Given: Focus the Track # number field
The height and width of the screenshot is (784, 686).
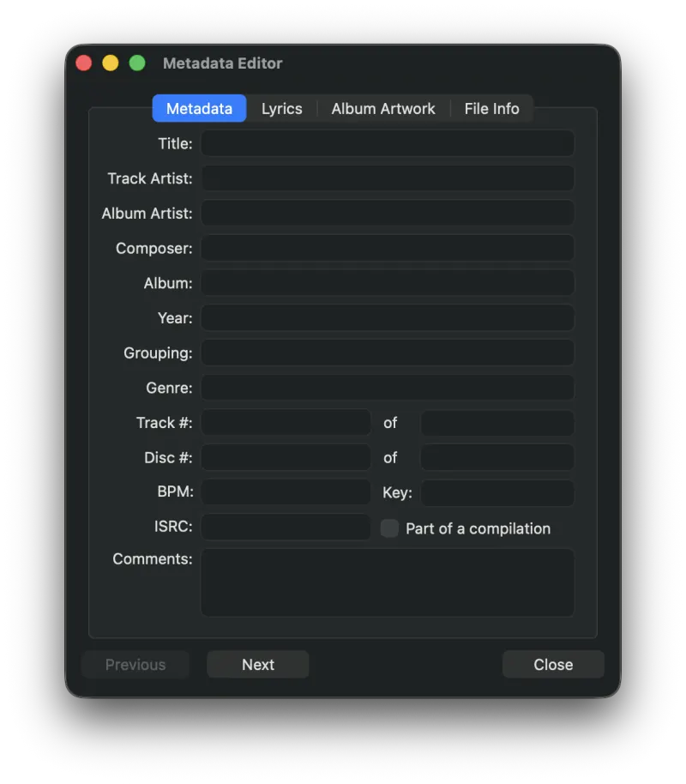Looking at the screenshot, I should (x=286, y=423).
